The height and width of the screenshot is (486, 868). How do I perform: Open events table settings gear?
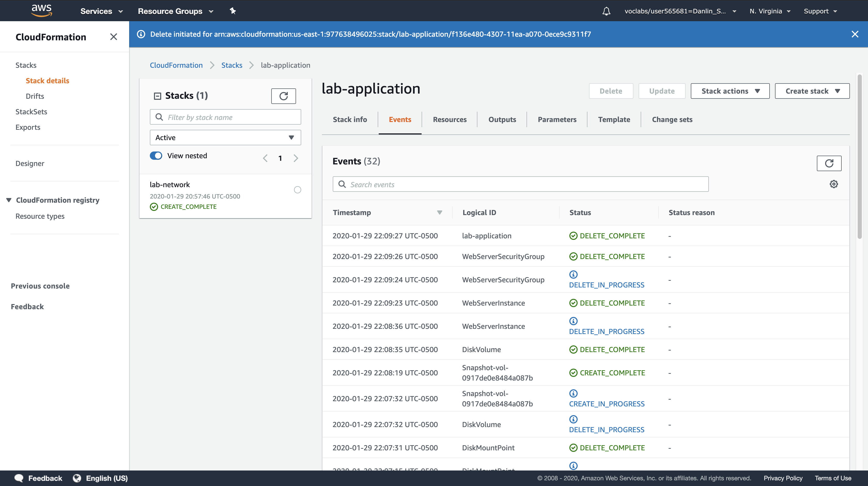[x=834, y=184]
